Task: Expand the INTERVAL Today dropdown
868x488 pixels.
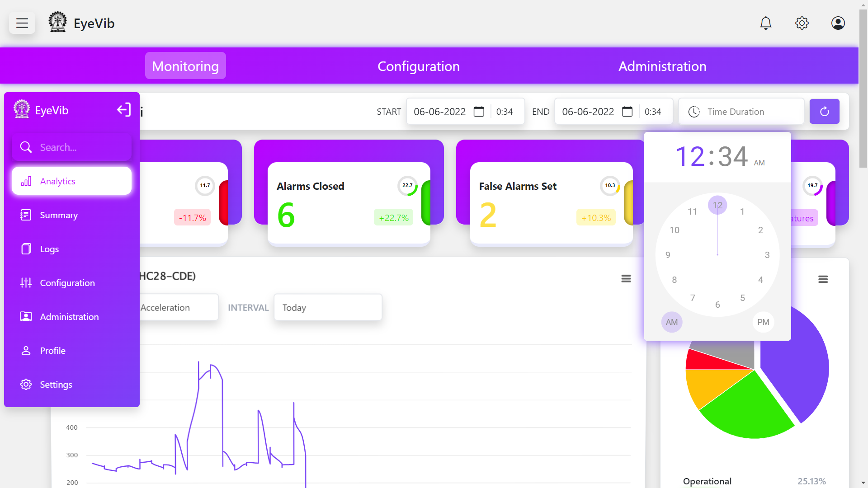Action: (328, 308)
